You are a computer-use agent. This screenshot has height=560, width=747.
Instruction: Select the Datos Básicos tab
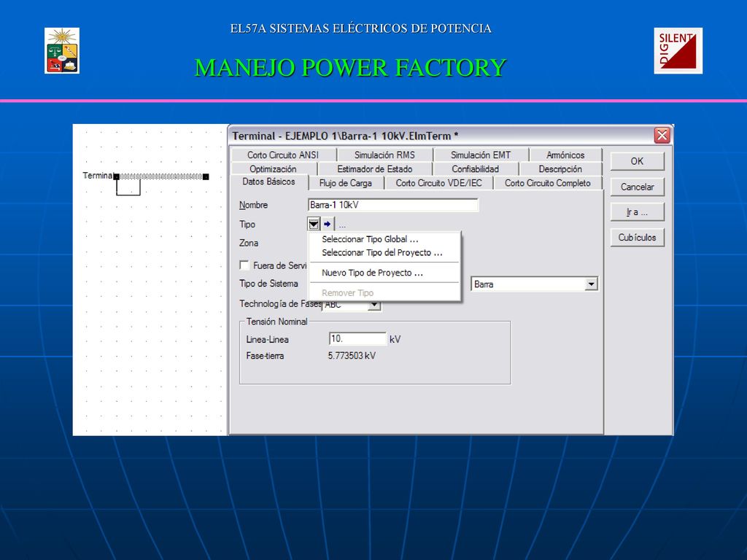point(268,182)
